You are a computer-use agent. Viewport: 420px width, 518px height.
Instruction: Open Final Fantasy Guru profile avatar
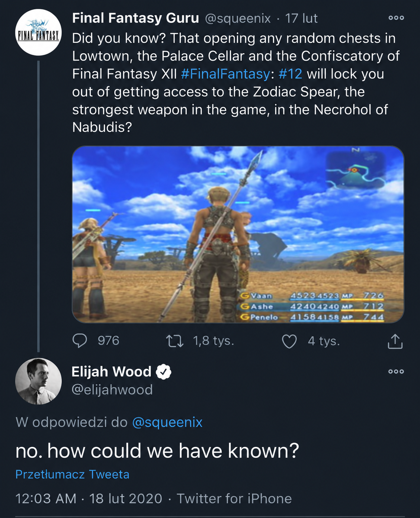point(38,32)
